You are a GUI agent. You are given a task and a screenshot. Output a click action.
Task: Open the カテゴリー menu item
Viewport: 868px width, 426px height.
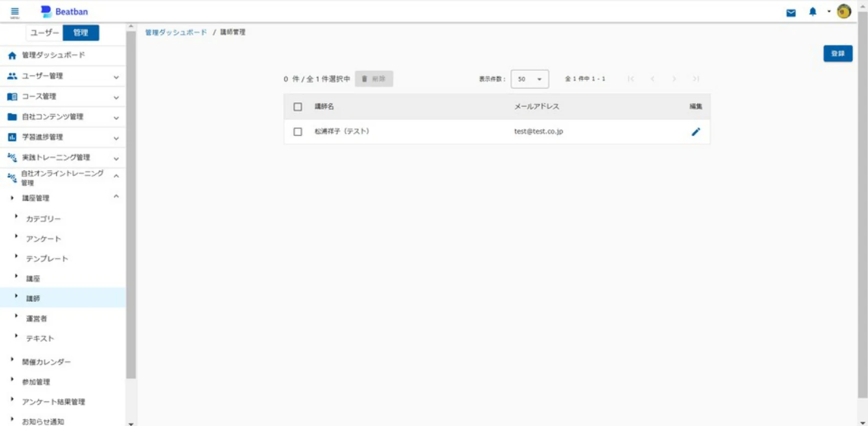point(43,219)
